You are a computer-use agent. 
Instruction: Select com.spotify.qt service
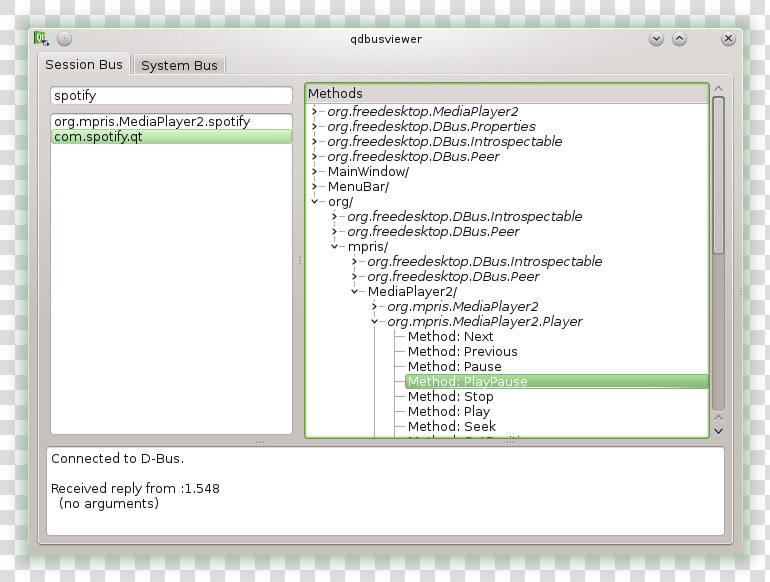click(x=171, y=137)
